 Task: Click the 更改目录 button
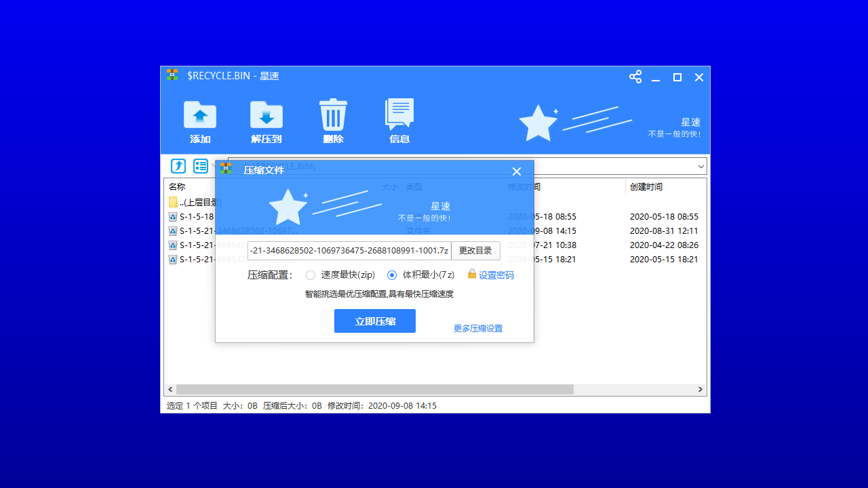pos(475,250)
